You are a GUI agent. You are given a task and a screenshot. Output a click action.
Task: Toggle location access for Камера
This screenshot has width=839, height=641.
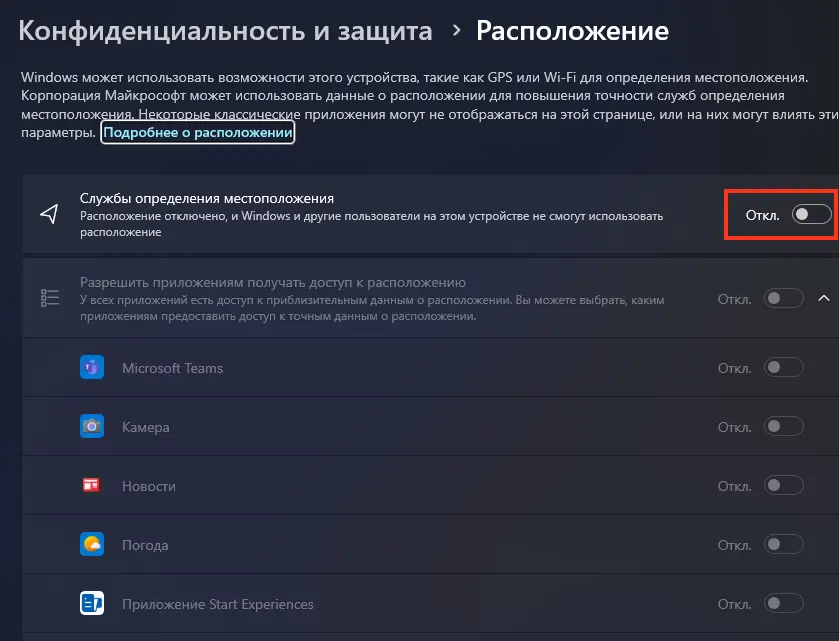[x=784, y=427]
